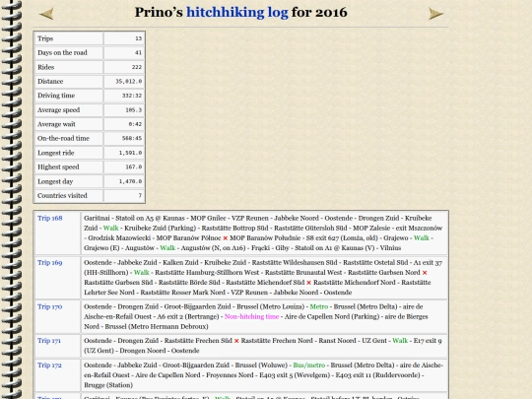
Task: Go to previous year with left arrow
Action: pos(46,14)
